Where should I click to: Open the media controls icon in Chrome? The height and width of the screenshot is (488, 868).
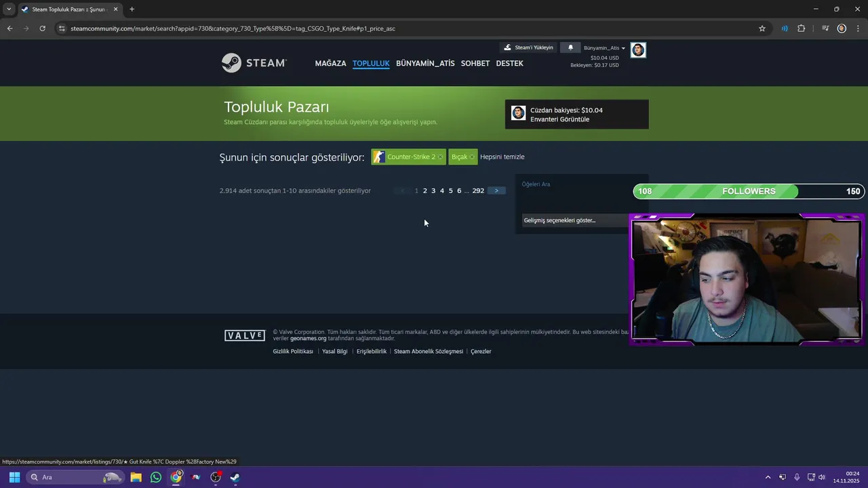click(x=825, y=28)
